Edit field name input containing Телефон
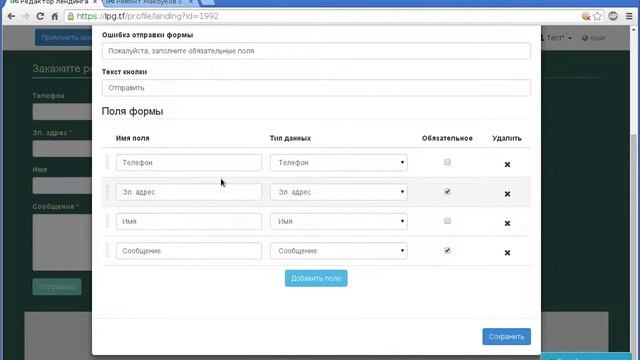 tap(189, 162)
